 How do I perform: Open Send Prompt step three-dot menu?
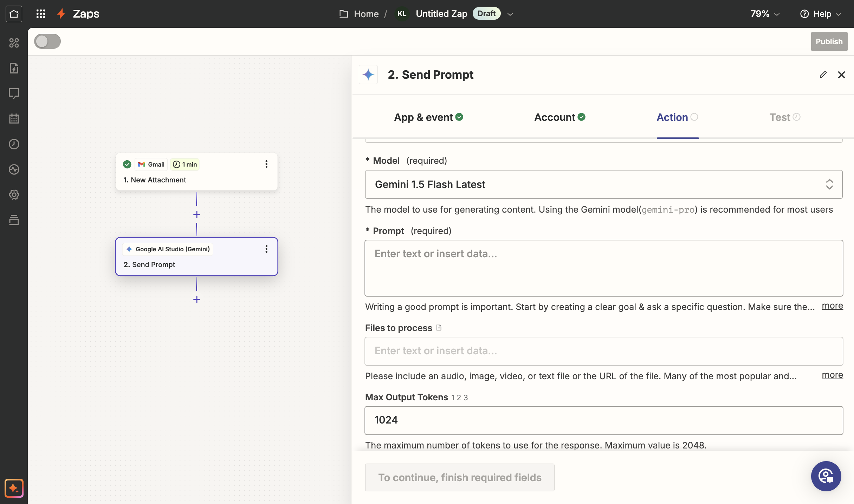[266, 249]
